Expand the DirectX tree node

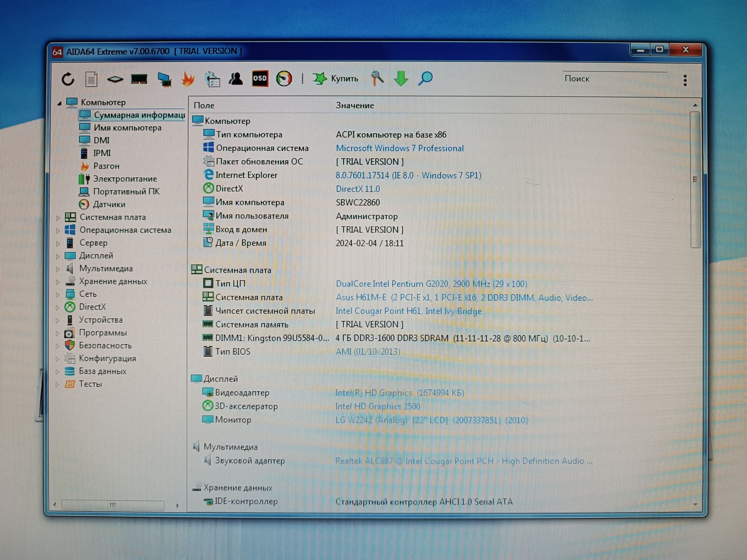point(58,308)
